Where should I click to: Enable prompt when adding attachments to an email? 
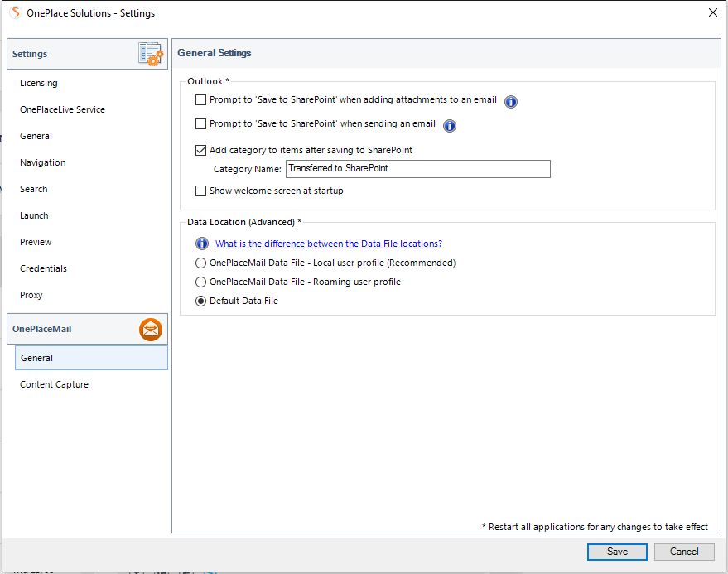tap(200, 100)
